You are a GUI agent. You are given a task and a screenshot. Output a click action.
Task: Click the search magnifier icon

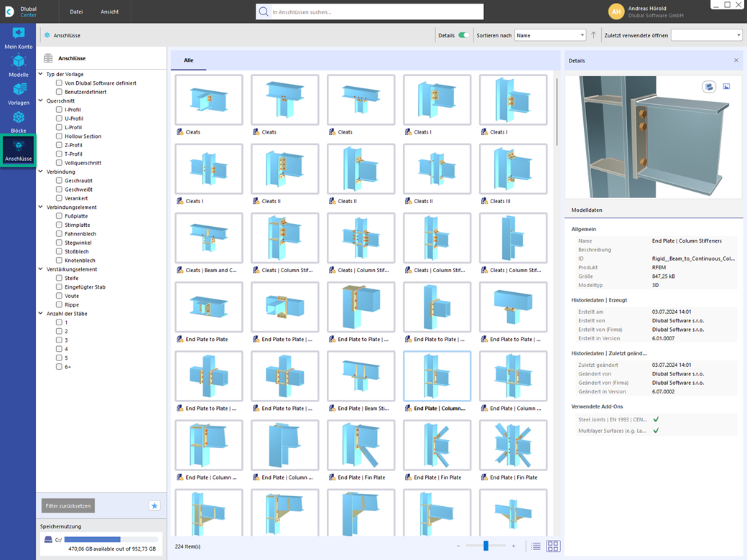pyautogui.click(x=264, y=11)
